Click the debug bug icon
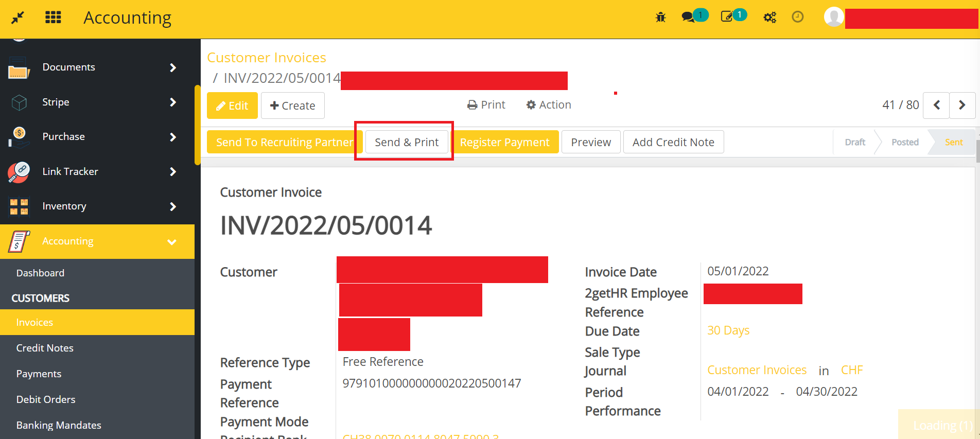Screen dimensions: 980x439 660,17
